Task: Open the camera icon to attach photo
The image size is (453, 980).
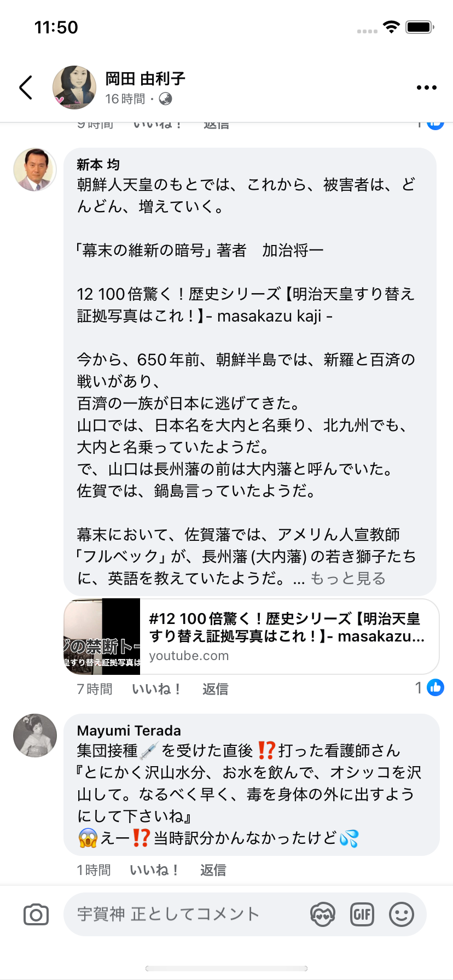Action: pyautogui.click(x=36, y=914)
